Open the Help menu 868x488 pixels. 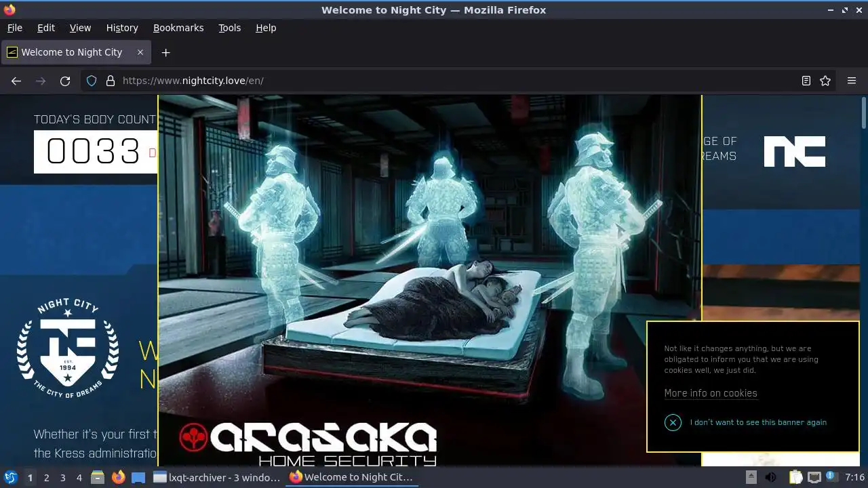266,28
